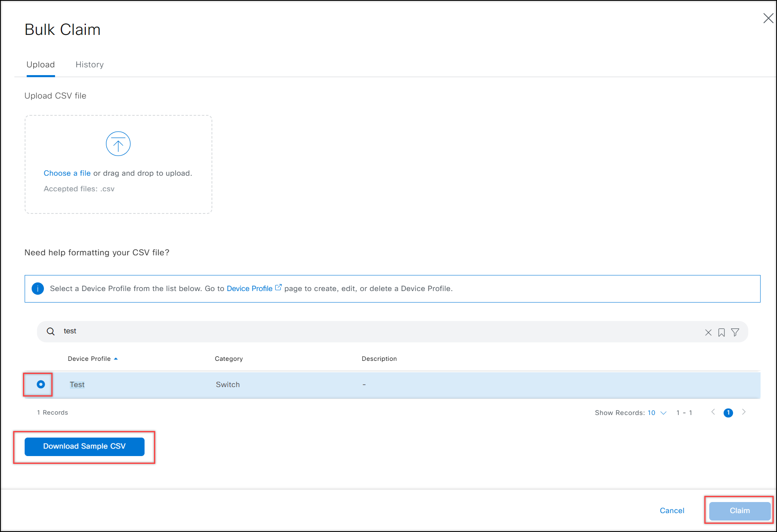Go to next page using right chevron
The height and width of the screenshot is (532, 777).
[x=744, y=413]
